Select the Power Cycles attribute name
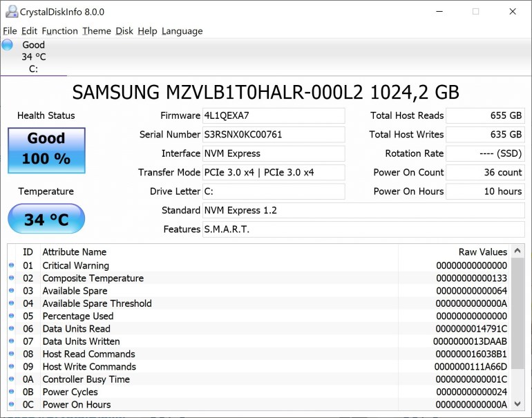The width and height of the screenshot is (532, 418). [70, 392]
